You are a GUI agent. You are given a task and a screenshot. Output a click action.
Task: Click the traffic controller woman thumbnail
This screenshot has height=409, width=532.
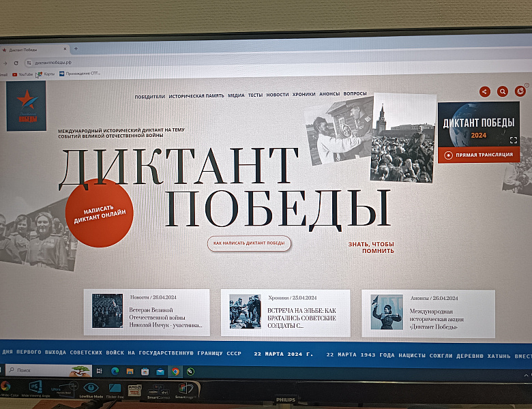pos(387,312)
